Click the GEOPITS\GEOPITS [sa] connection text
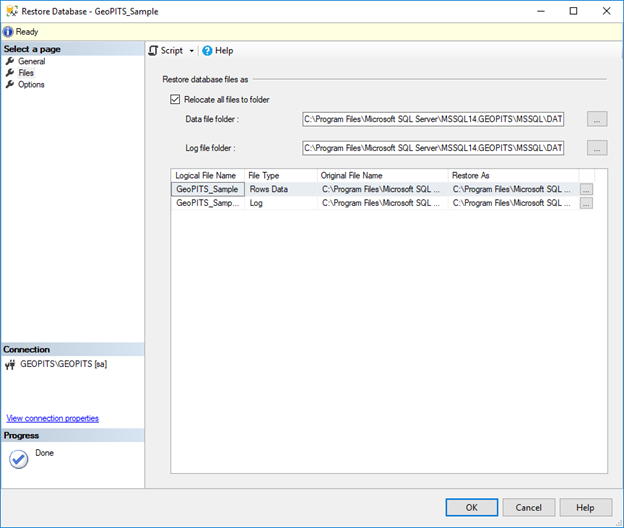The height and width of the screenshot is (528, 624). pyautogui.click(x=64, y=364)
